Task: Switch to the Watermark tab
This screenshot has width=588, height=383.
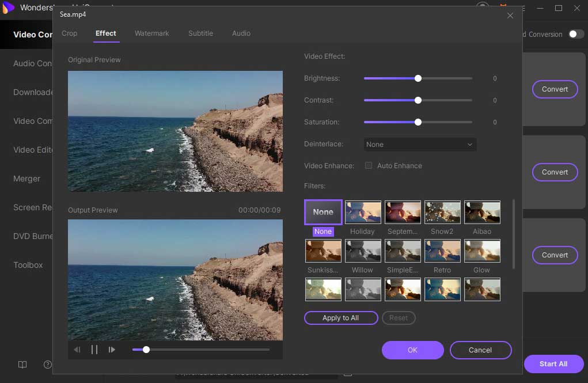Action: pos(151,33)
